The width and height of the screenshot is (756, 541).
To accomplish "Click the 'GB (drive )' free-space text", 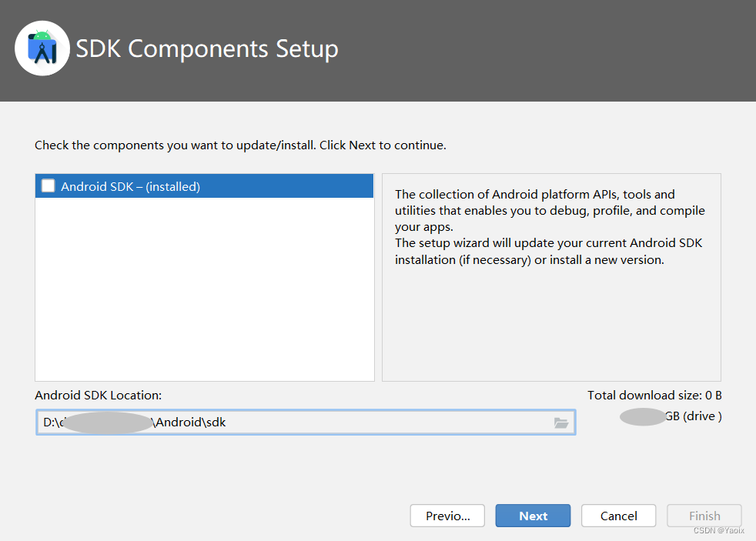I will tap(694, 416).
